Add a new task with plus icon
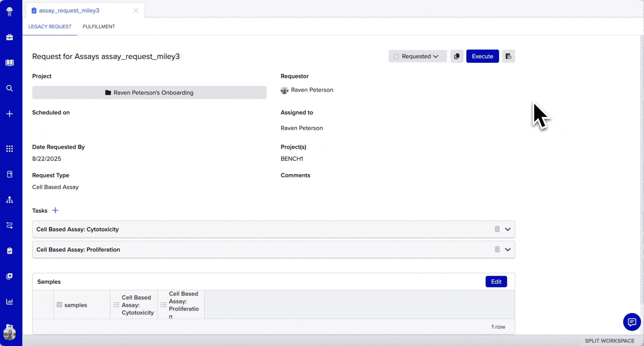The image size is (644, 346). pos(55,210)
